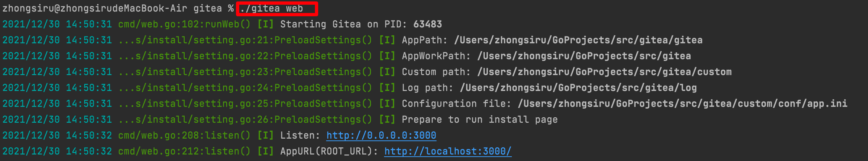Click the text 'Starting Gitea on PID: 63483'

pos(361,24)
